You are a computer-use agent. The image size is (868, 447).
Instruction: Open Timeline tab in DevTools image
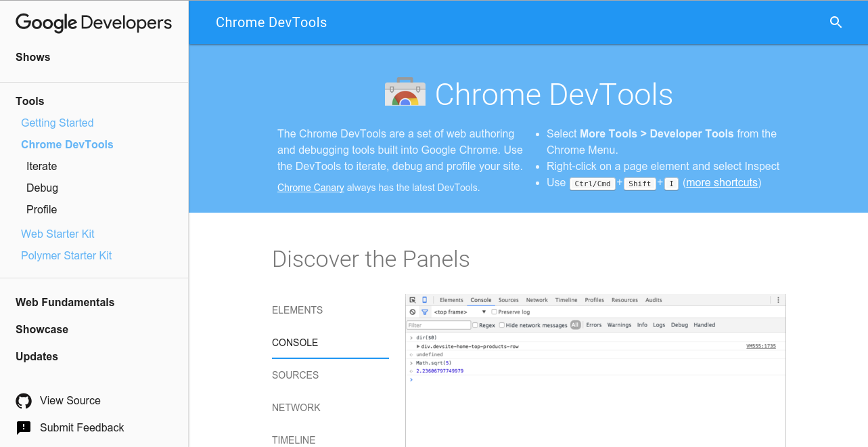566,300
